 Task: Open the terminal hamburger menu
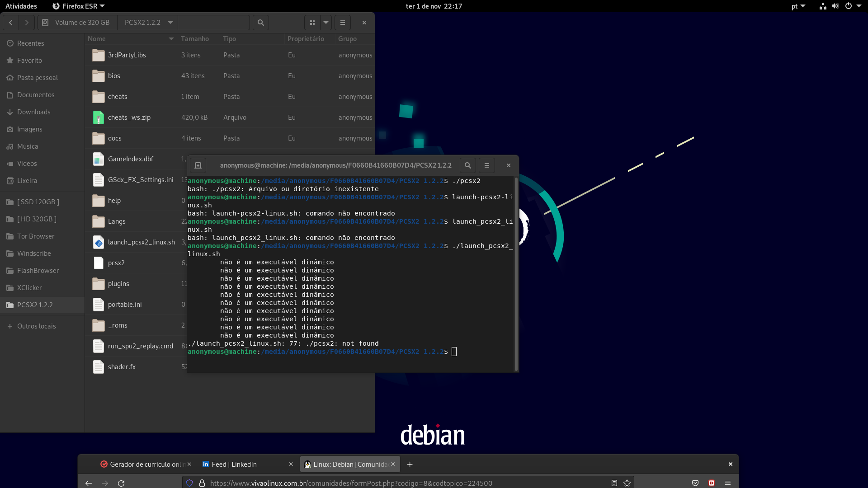tap(487, 165)
